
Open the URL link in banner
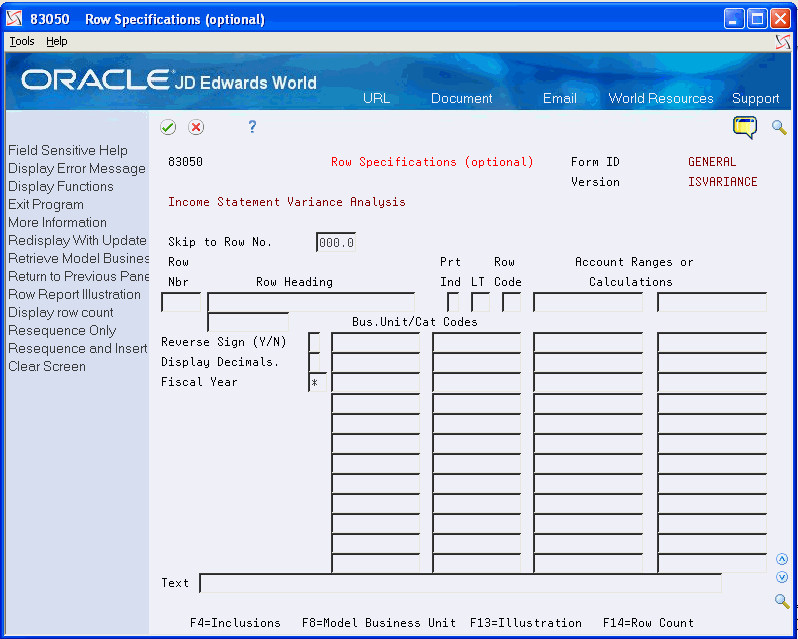pyautogui.click(x=377, y=98)
